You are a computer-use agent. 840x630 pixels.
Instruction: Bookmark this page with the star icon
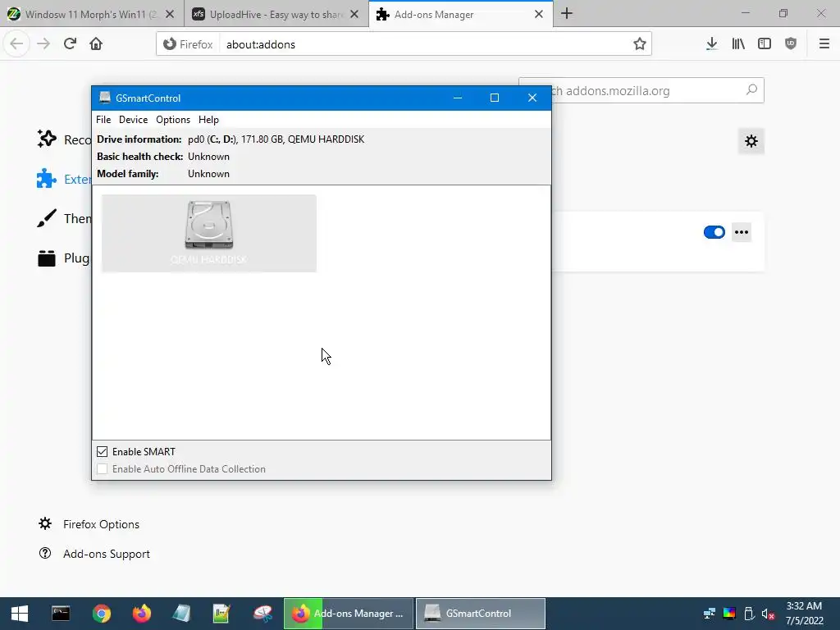(x=639, y=44)
